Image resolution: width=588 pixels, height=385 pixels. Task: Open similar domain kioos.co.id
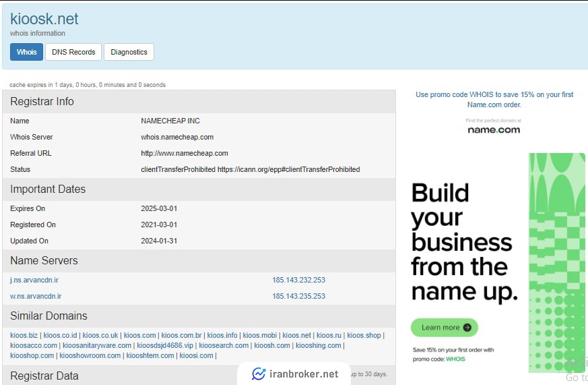(x=60, y=335)
